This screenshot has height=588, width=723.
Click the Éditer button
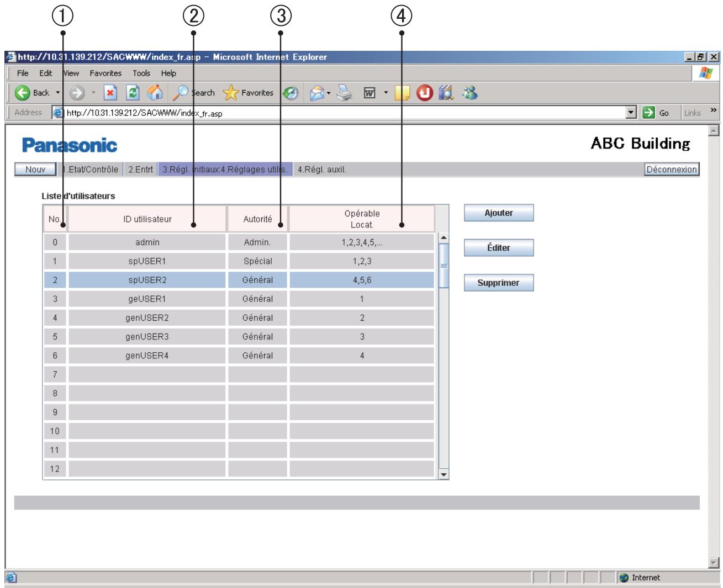click(x=499, y=248)
